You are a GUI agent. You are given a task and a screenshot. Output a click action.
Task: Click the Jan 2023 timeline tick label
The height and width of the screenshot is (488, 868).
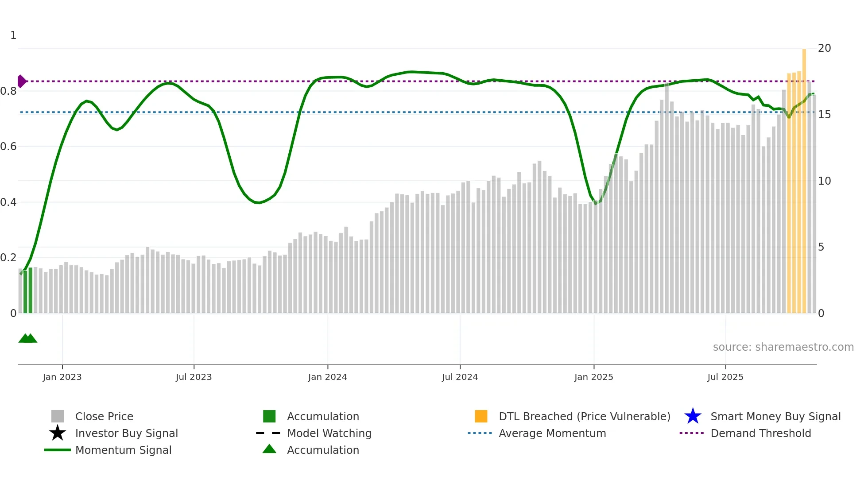click(x=62, y=377)
